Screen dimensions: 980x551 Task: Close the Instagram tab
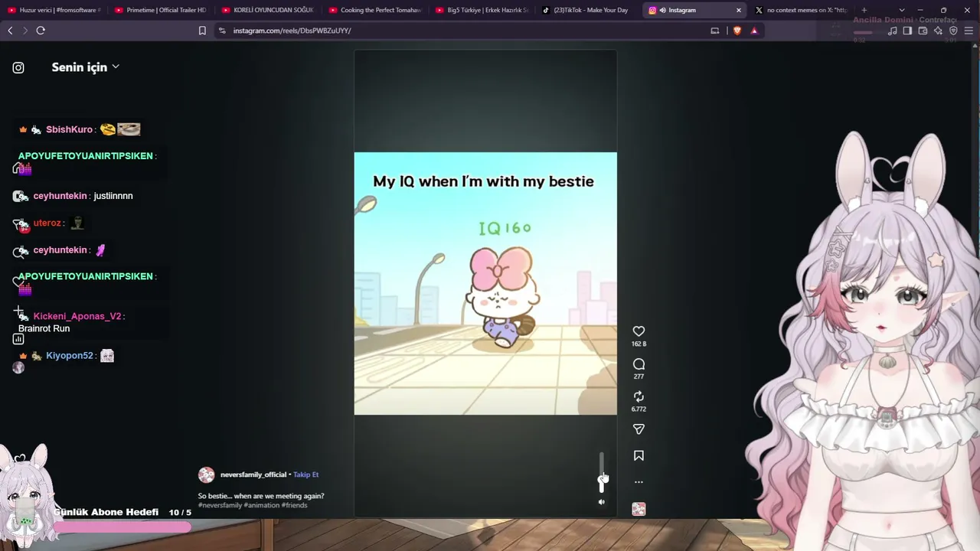(x=738, y=10)
